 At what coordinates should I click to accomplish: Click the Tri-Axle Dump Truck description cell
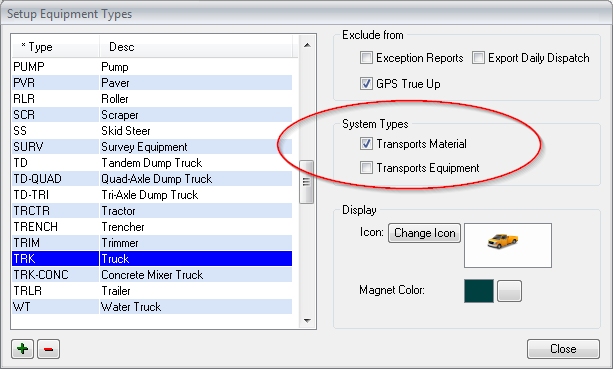coord(196,195)
